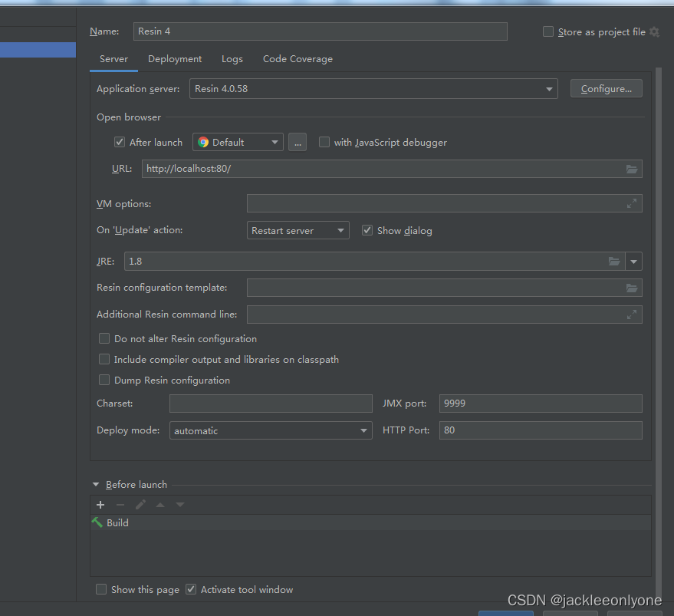Click the Chrome icon in the browser selector
The height and width of the screenshot is (616, 674).
(x=203, y=142)
